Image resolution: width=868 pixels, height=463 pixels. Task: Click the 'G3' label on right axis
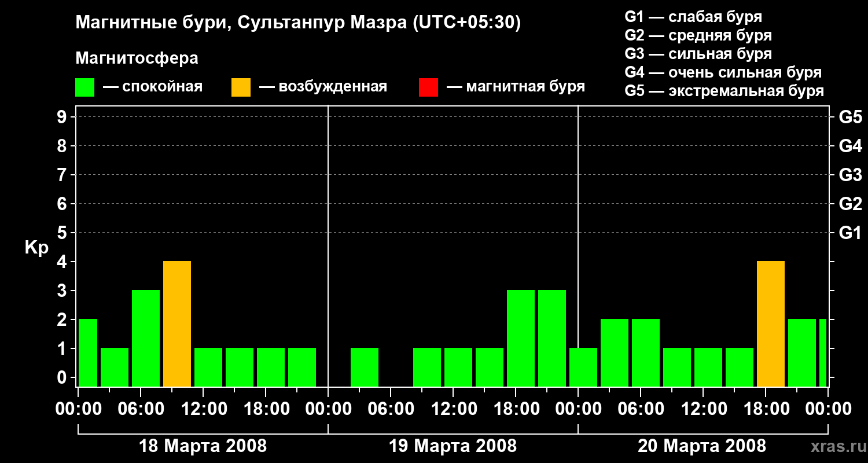tap(851, 175)
